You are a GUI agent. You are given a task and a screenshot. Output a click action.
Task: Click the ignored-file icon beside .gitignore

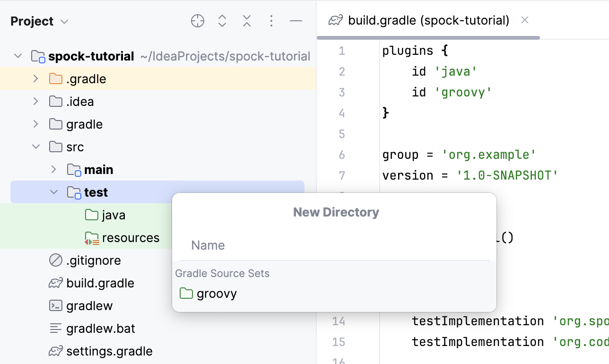55,260
